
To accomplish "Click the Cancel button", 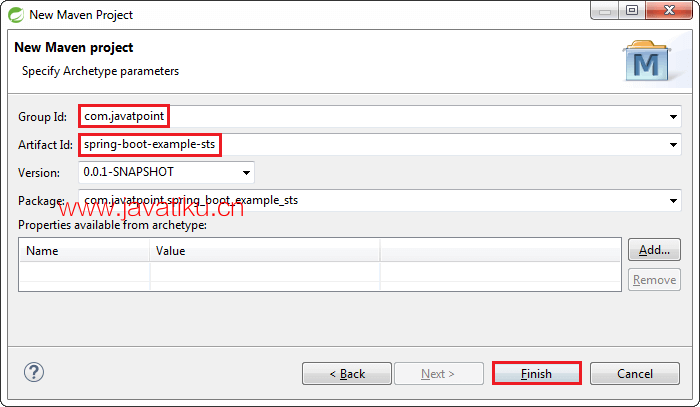I will (x=635, y=373).
